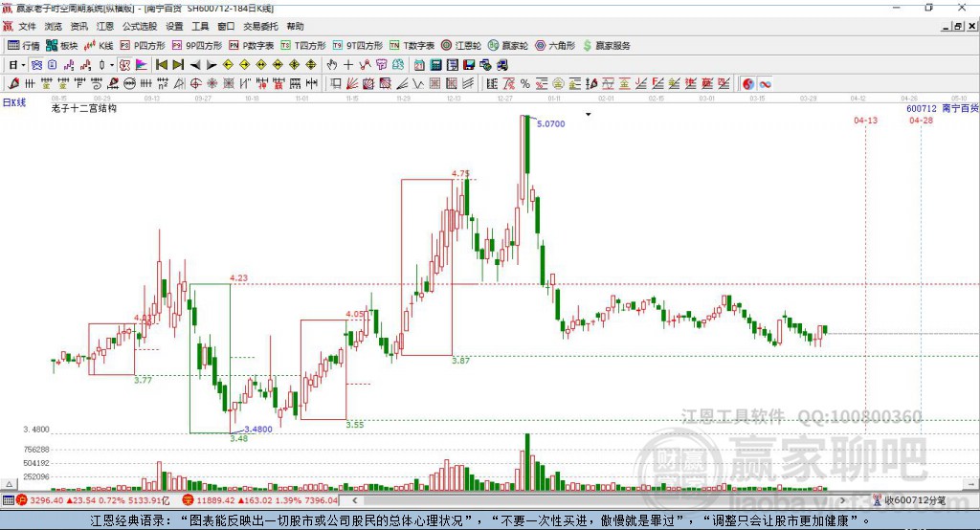Open the 赢家轮 wheel tool
The height and width of the screenshot is (530, 980).
point(508,46)
